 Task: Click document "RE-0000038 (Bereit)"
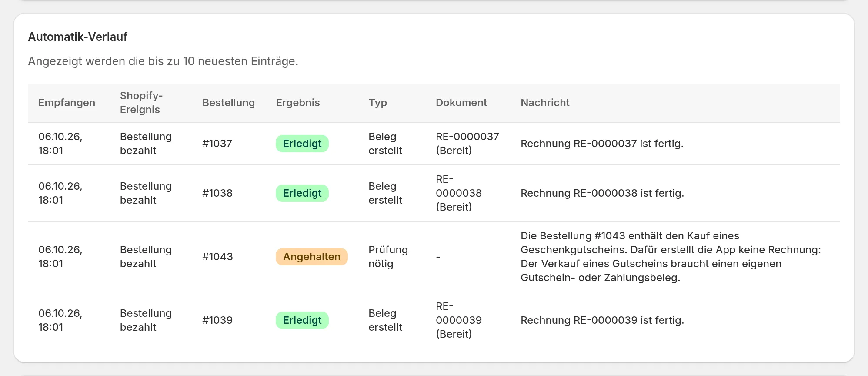coord(459,193)
